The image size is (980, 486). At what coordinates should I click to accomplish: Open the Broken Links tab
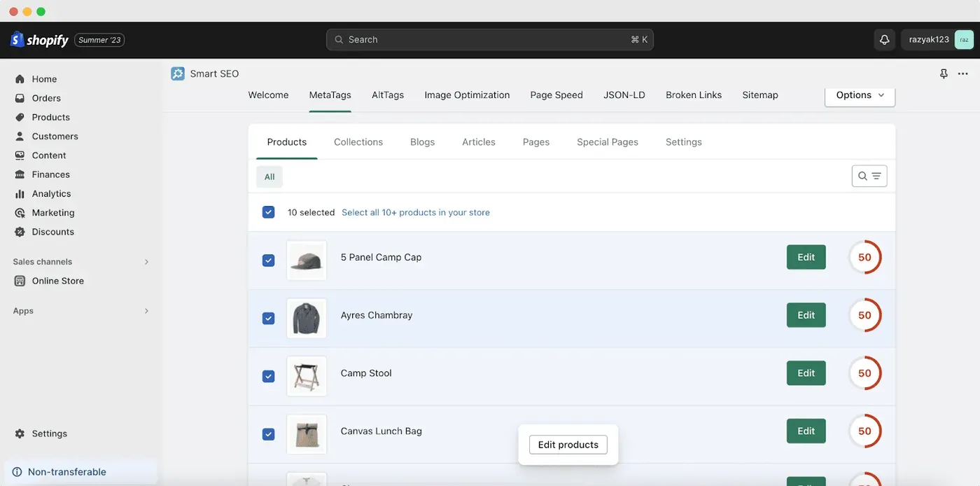point(694,95)
